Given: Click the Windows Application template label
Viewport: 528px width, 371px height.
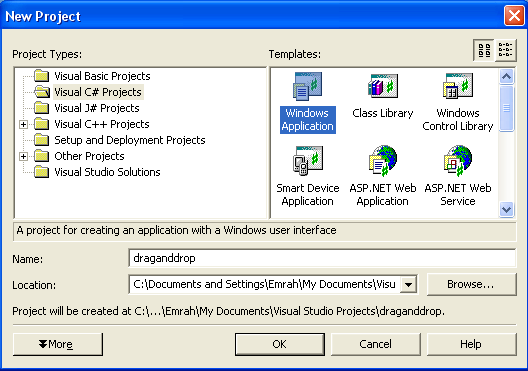Looking at the screenshot, I should (x=307, y=120).
